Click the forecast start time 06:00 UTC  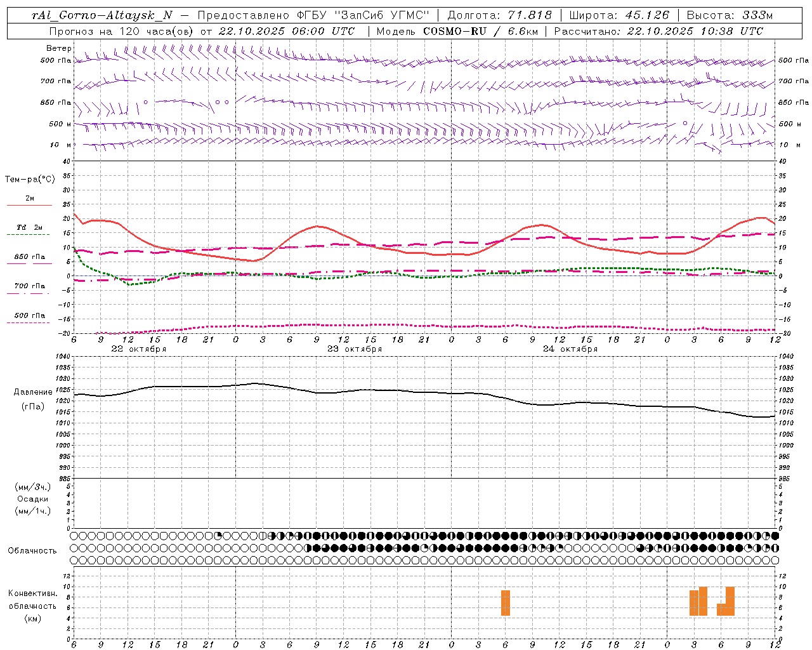click(x=324, y=31)
